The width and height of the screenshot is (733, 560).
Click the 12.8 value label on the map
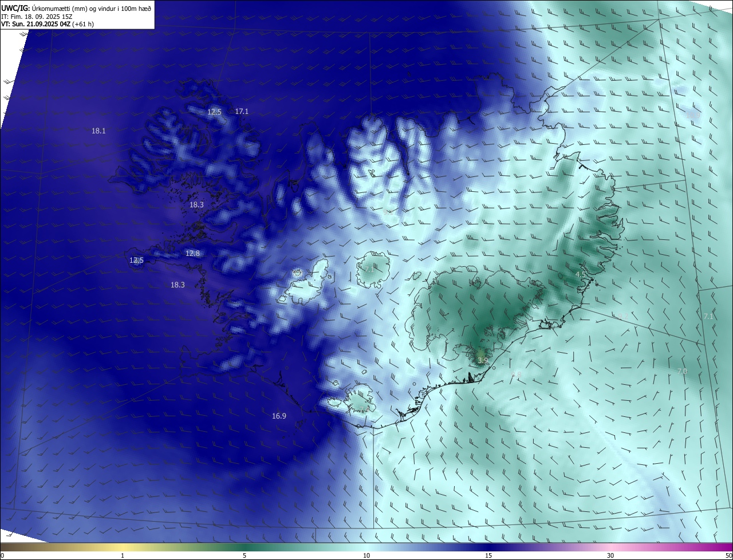pyautogui.click(x=192, y=254)
